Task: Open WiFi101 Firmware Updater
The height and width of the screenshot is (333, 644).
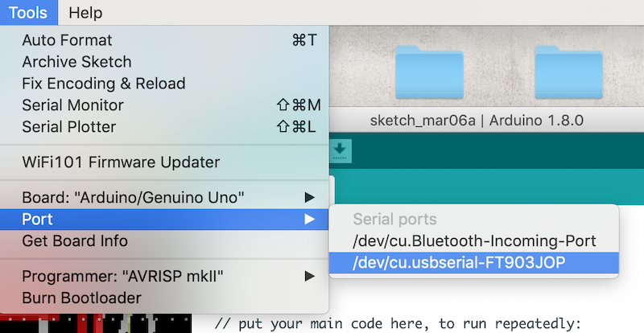Action: [x=164, y=162]
